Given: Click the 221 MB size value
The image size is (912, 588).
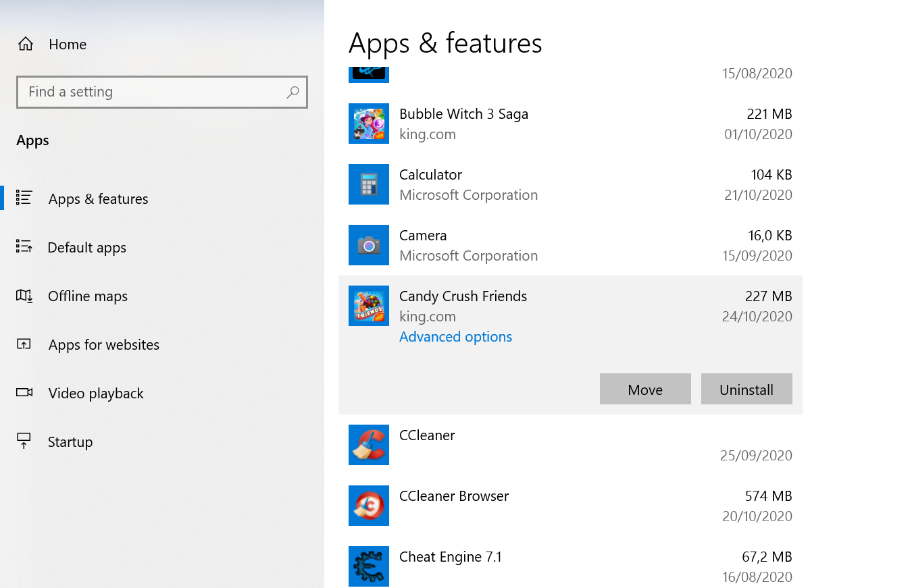Looking at the screenshot, I should [769, 113].
